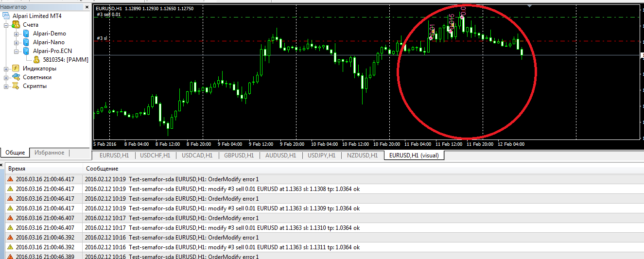Click warning icon of the sl: 1.1310 row

point(10,227)
